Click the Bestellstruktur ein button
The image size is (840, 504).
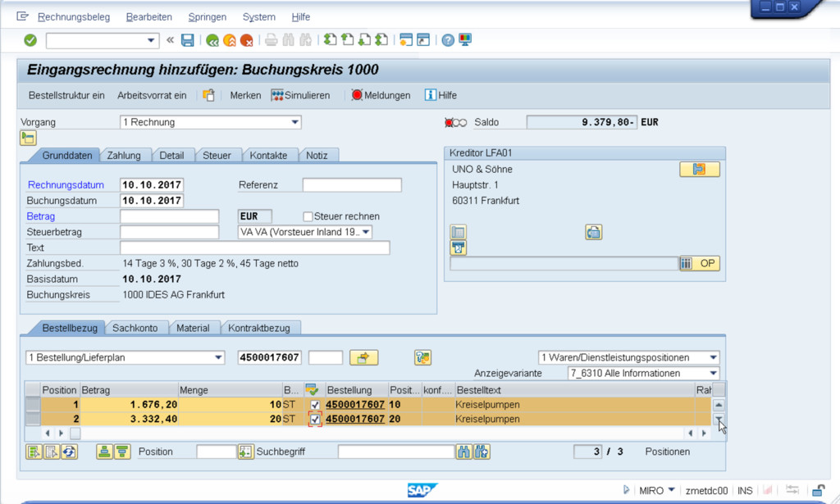point(66,95)
